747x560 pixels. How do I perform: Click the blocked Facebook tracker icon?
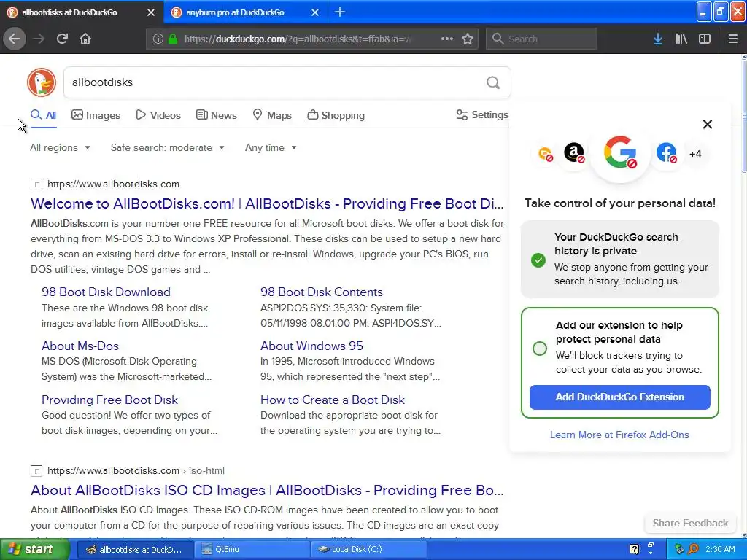(666, 153)
